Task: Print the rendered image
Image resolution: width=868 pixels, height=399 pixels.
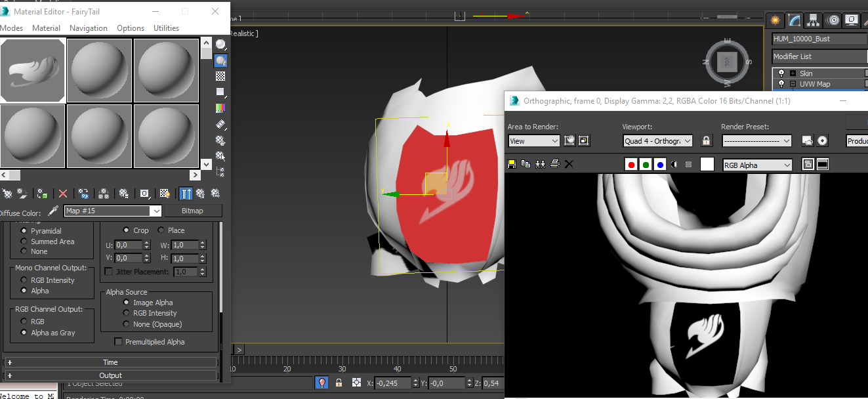Action: 554,164
